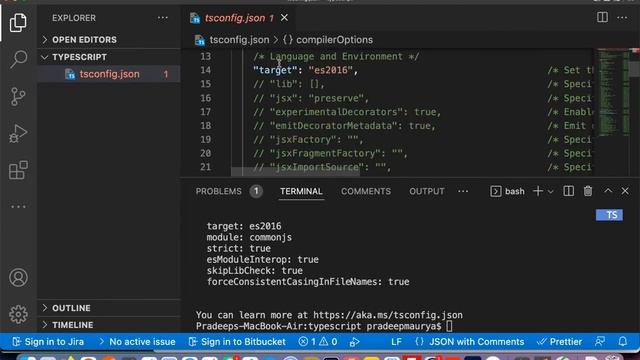
Task: Open the Search view in activity bar
Action: 18,59
